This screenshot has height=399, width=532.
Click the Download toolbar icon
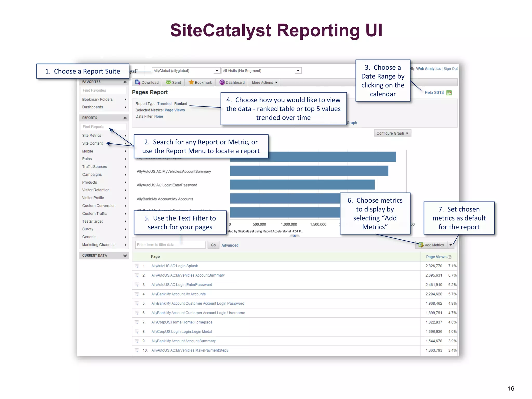point(137,82)
